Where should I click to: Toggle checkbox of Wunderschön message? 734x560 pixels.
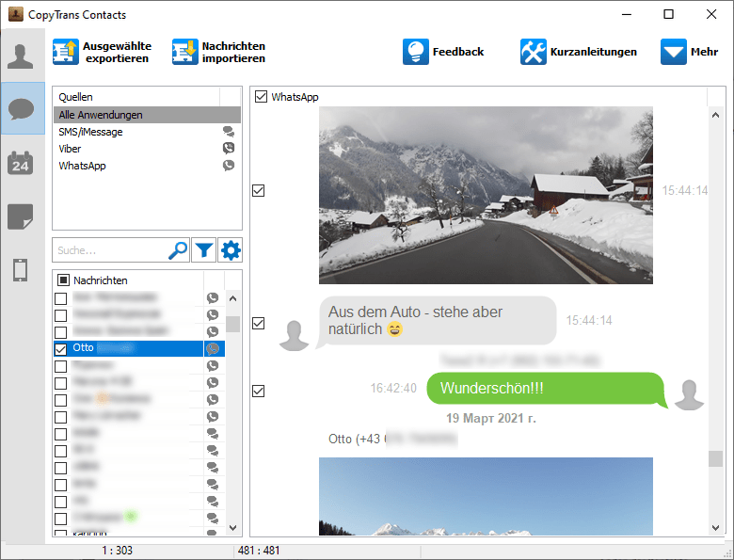[x=259, y=391]
